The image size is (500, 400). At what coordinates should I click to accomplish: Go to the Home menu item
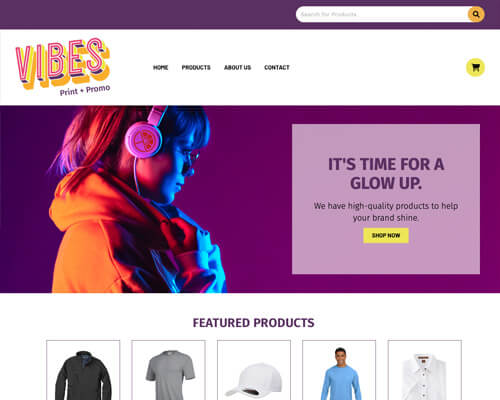tap(160, 67)
